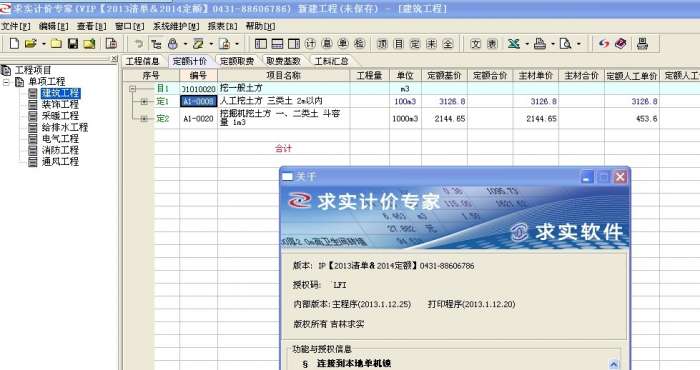Switch to the 定额取费 tab

pyautogui.click(x=237, y=61)
